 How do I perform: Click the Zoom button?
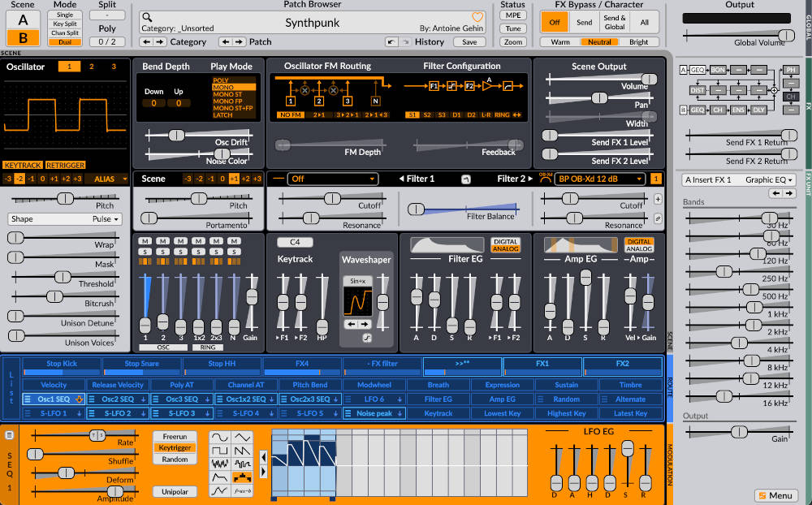coord(512,42)
